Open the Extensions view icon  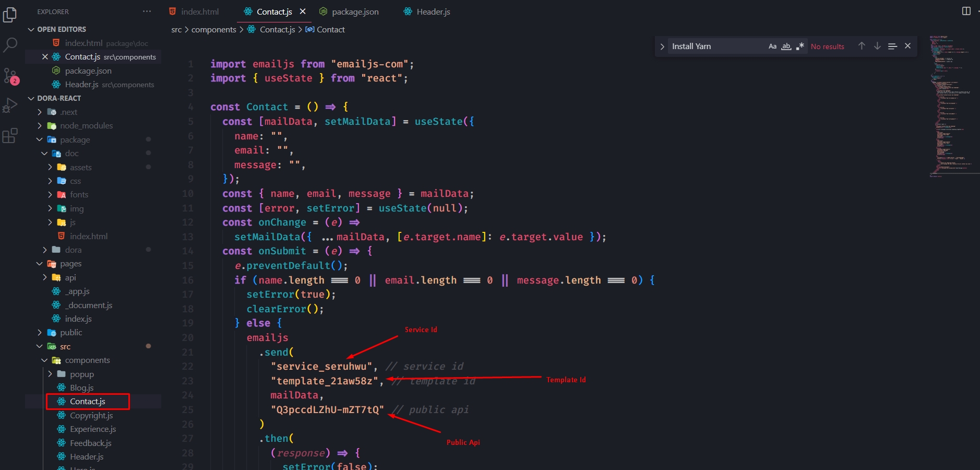tap(10, 136)
